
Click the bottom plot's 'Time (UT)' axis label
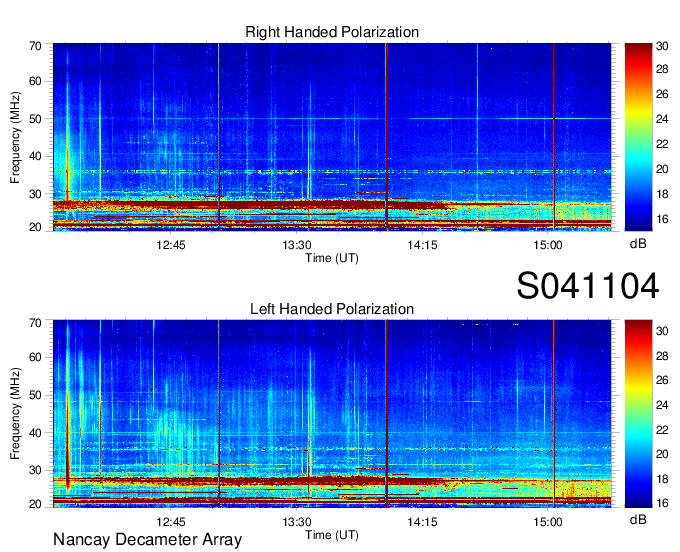[332, 535]
